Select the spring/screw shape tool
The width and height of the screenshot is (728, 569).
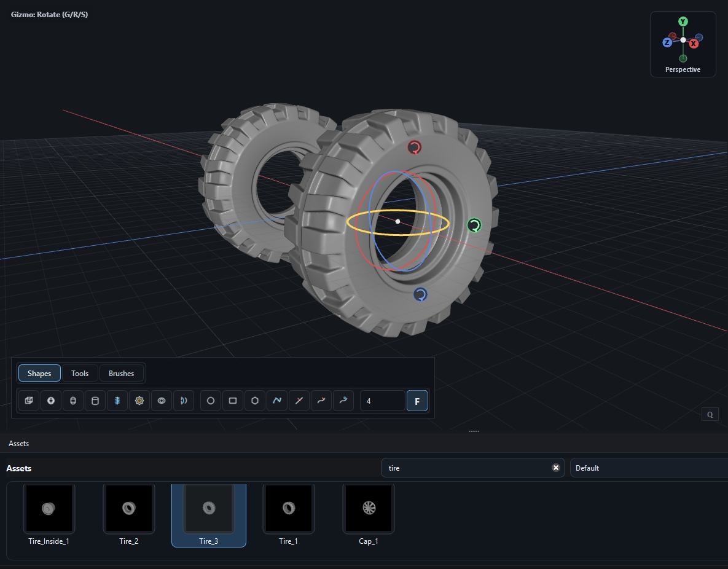[x=117, y=401]
